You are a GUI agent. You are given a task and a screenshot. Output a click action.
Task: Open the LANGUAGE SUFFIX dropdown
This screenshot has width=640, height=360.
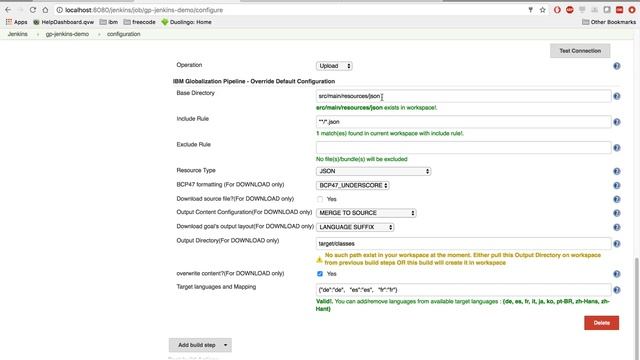(355, 227)
